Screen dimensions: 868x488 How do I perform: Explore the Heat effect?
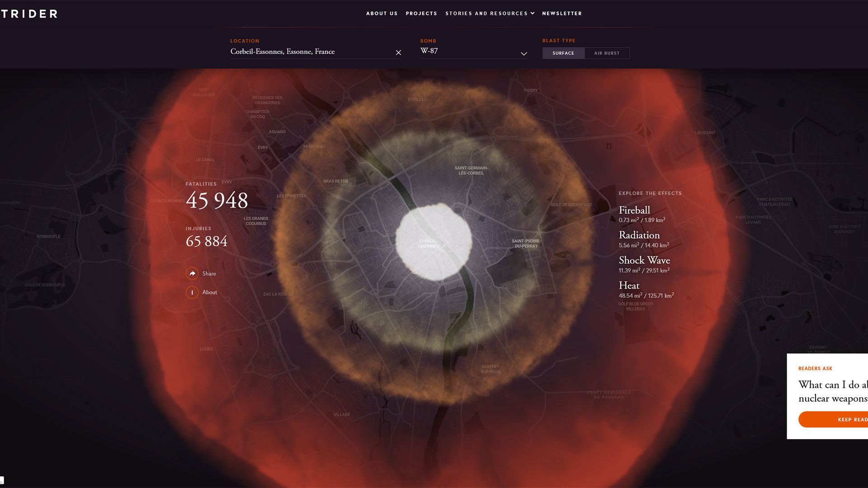629,286
